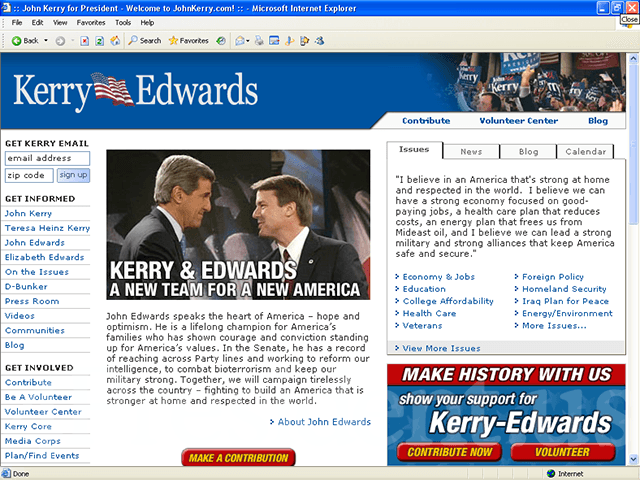The height and width of the screenshot is (480, 640).
Task: Open Blog in the header navigation
Action: (598, 121)
